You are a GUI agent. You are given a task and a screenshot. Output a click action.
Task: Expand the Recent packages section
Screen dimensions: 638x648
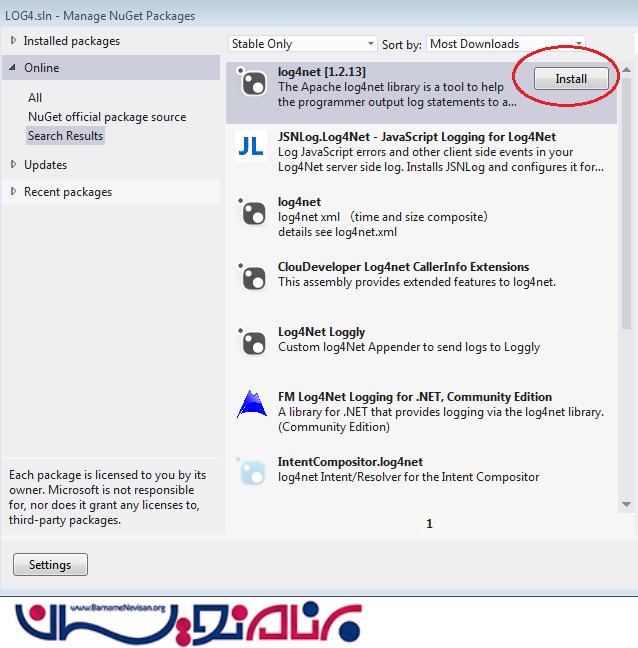[13, 191]
